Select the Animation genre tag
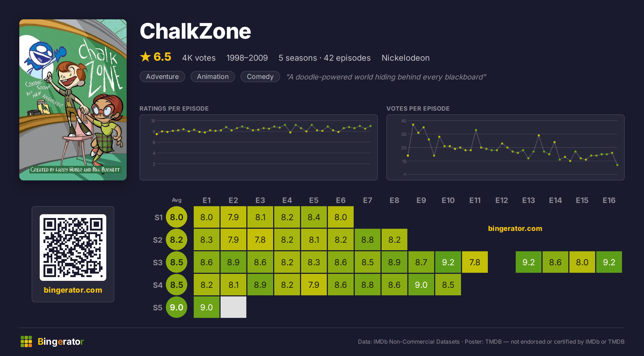644x356 pixels. (x=213, y=77)
